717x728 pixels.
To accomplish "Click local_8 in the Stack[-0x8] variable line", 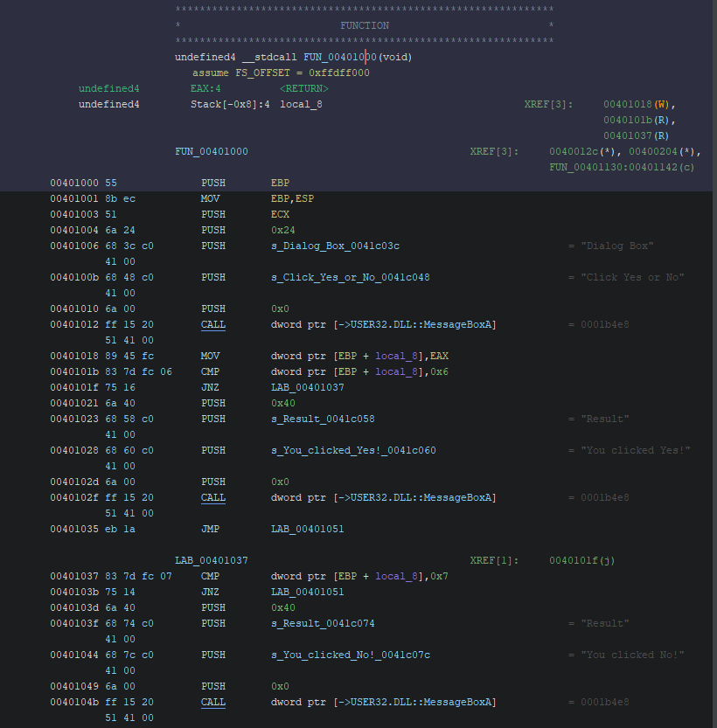I will coord(301,104).
